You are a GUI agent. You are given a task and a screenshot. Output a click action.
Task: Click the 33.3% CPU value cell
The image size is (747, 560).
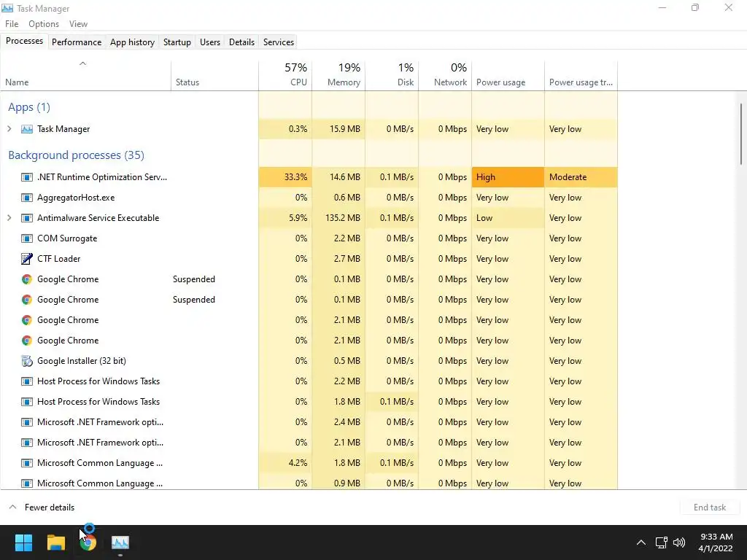pyautogui.click(x=285, y=177)
